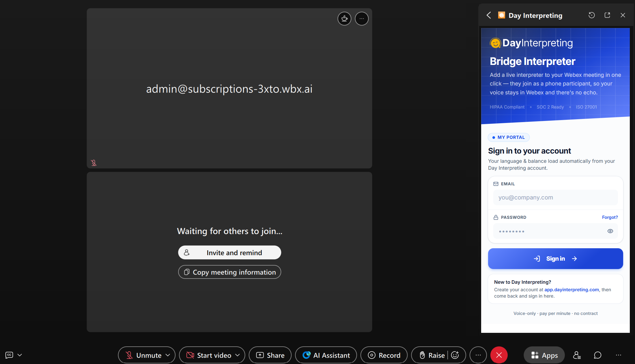Image resolution: width=635 pixels, height=364 pixels.
Task: Expand closed caption options chevron
Action: point(20,355)
